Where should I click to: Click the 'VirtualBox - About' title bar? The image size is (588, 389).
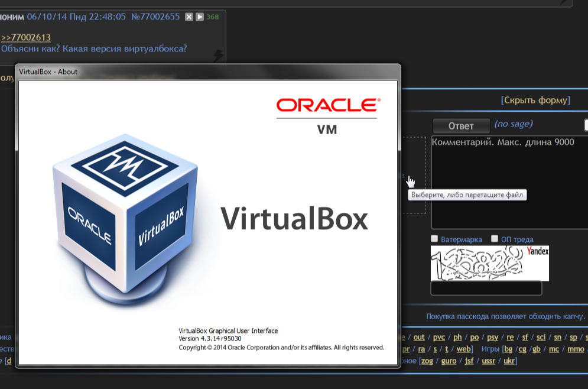click(208, 72)
